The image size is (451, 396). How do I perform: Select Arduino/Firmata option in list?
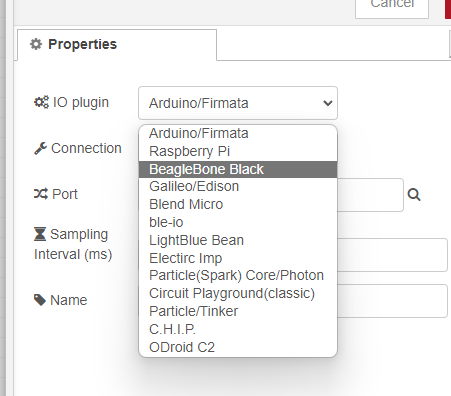click(238, 133)
